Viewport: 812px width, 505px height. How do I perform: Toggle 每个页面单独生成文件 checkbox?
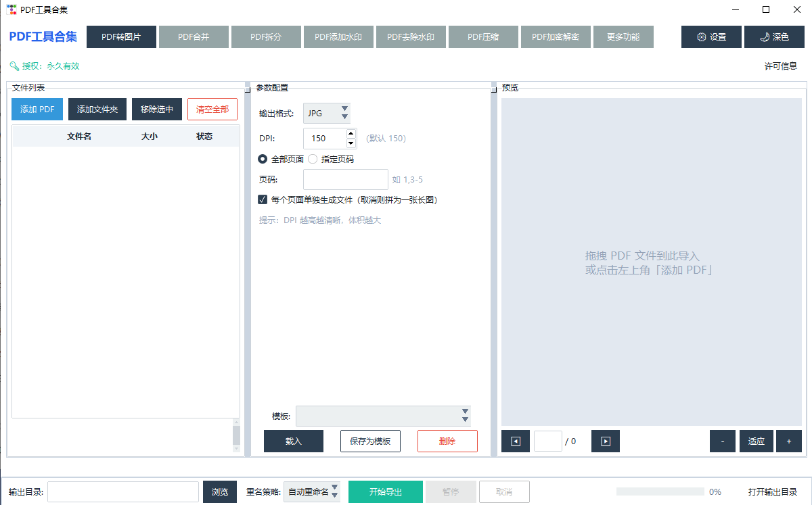coord(263,199)
